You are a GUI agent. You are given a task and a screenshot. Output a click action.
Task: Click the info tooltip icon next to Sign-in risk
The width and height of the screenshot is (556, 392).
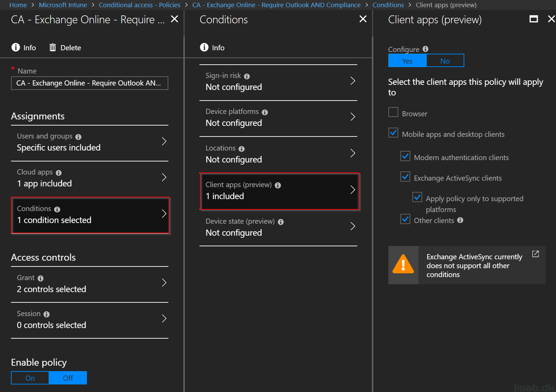coord(247,76)
